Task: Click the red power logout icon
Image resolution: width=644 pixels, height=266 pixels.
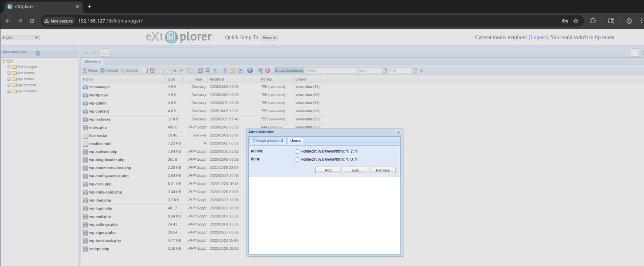Action: [x=268, y=71]
